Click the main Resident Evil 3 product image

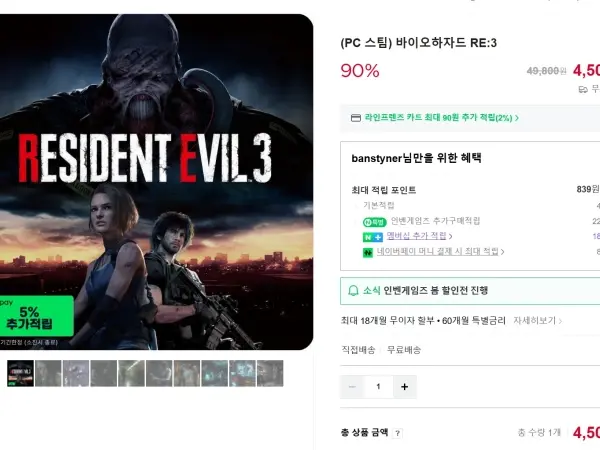(x=157, y=182)
